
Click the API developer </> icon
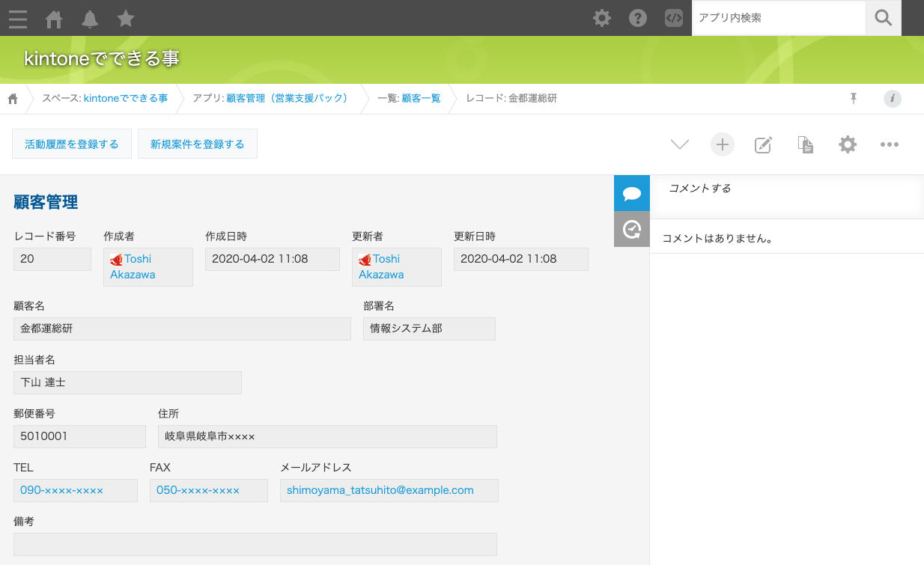click(x=673, y=18)
